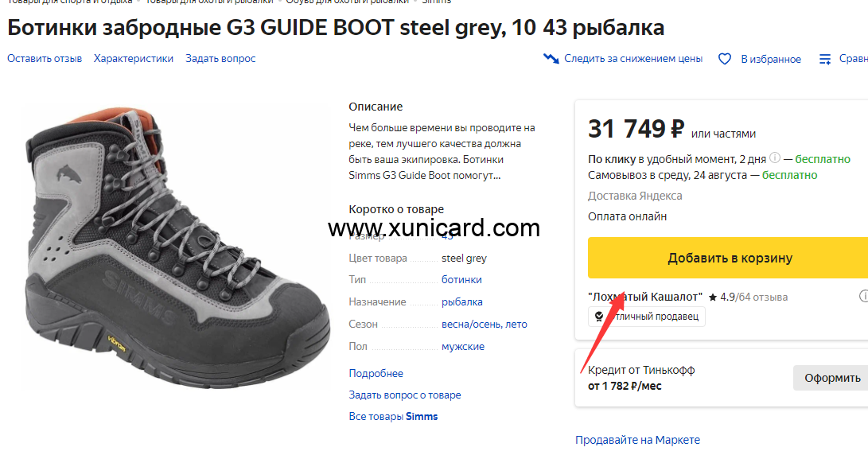Click the '64 отзыва' seller reviews text

click(x=763, y=297)
